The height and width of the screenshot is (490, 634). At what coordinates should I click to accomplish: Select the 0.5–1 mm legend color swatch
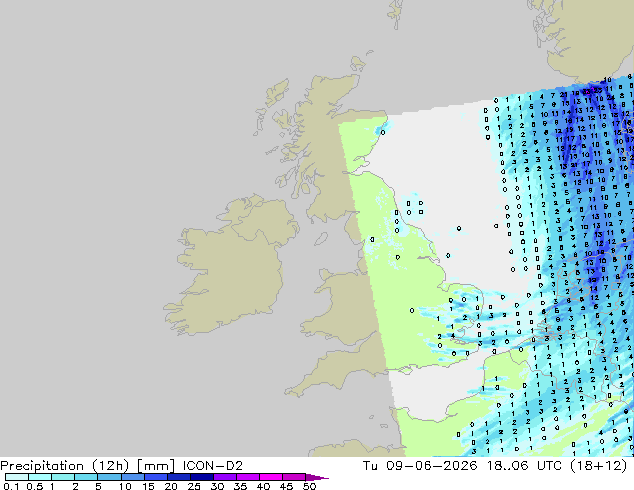(x=40, y=477)
